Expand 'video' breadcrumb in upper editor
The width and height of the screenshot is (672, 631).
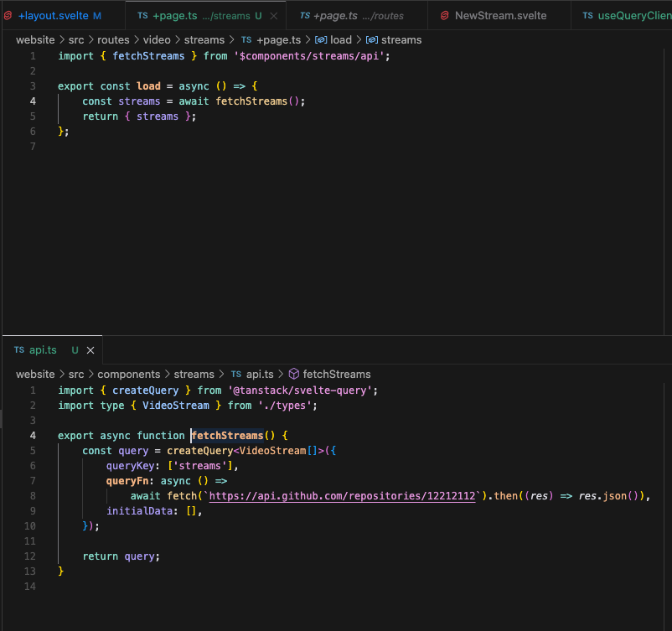pyautogui.click(x=157, y=39)
